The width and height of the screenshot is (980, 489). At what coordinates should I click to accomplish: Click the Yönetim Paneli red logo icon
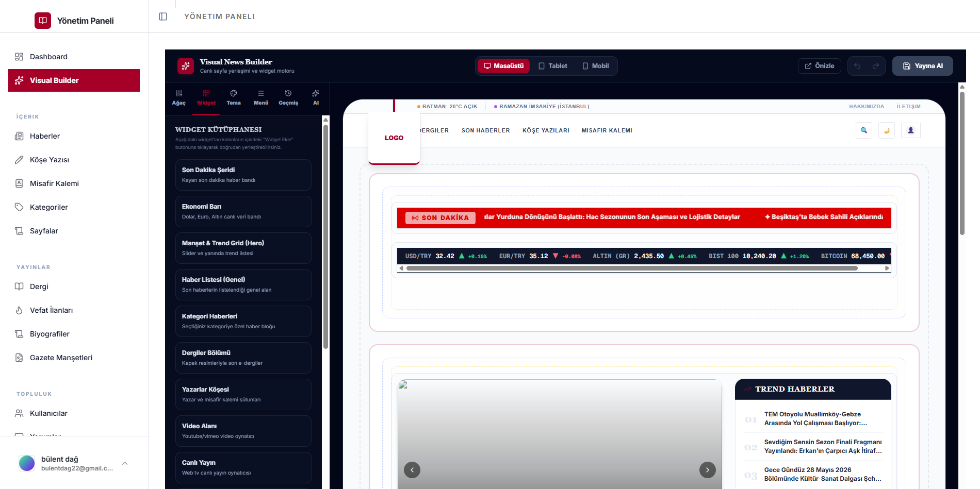tap(43, 21)
